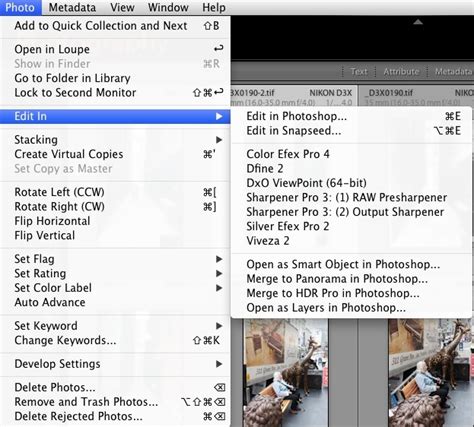
Task: Select Remove and Trash Photos...
Action: pyautogui.click(x=115, y=402)
